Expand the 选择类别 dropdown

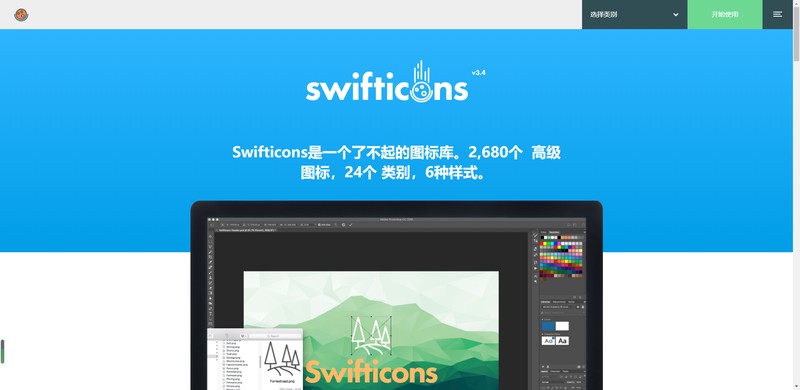pyautogui.click(x=634, y=14)
